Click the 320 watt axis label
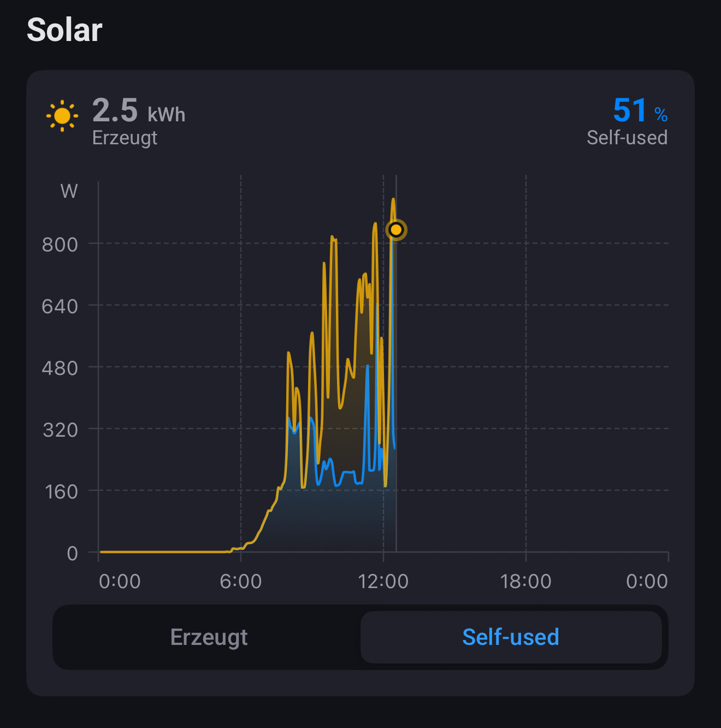 point(61,430)
